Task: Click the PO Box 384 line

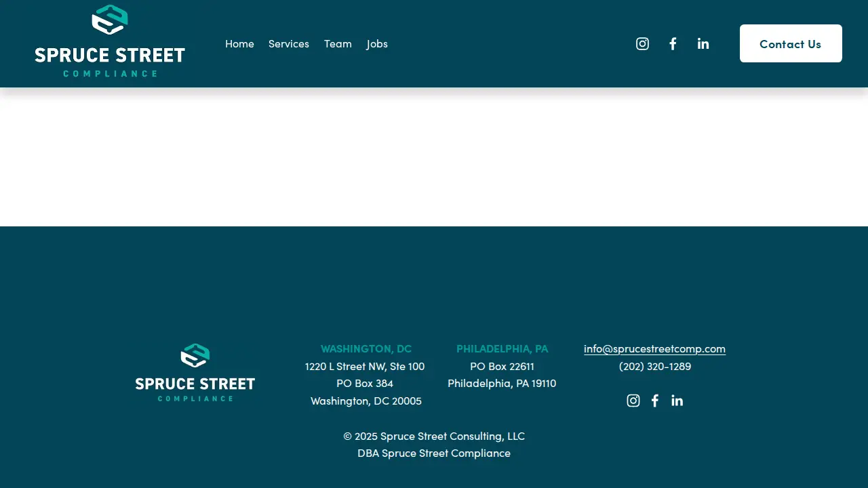Action: pyautogui.click(x=365, y=383)
